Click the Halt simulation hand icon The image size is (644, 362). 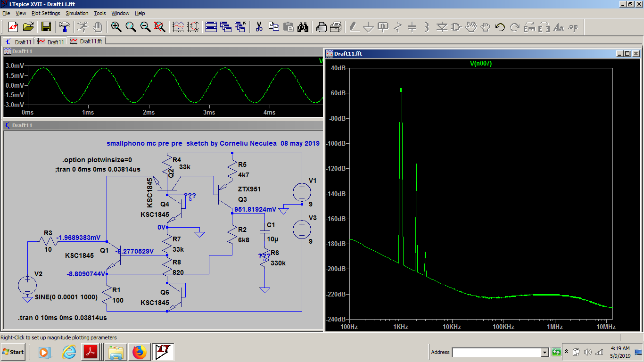coord(98,27)
